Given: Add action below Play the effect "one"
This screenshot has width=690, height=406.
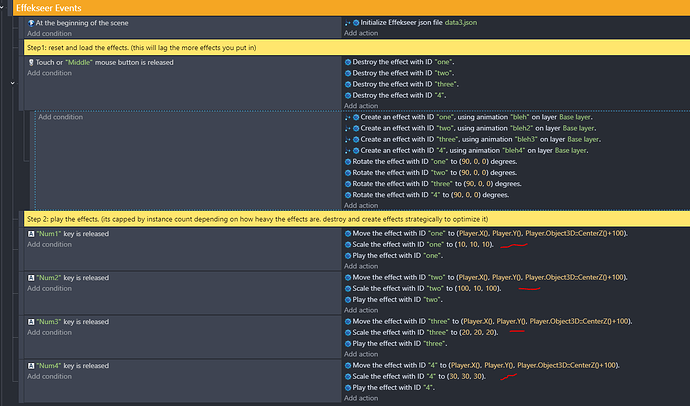Looking at the screenshot, I should (x=361, y=266).
